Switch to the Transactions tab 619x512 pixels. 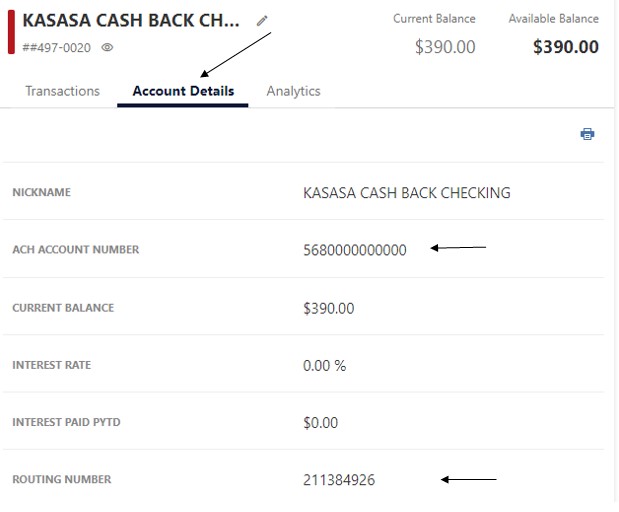pyautogui.click(x=62, y=91)
